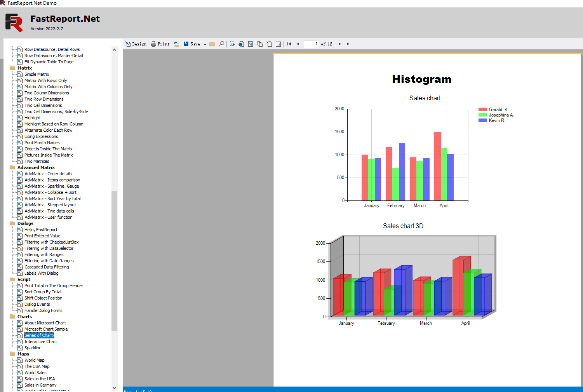The image size is (583, 392).
Task: Show the report outline panel
Action: [232, 44]
